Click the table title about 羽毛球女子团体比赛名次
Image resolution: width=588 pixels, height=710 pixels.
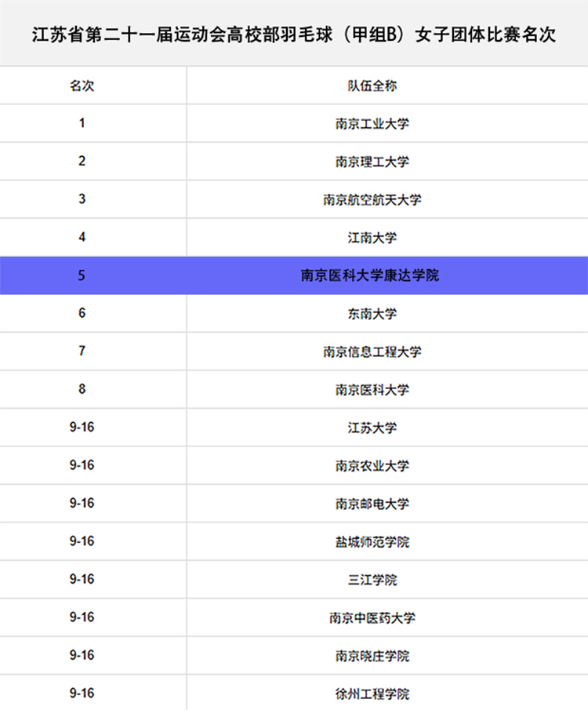point(294,35)
